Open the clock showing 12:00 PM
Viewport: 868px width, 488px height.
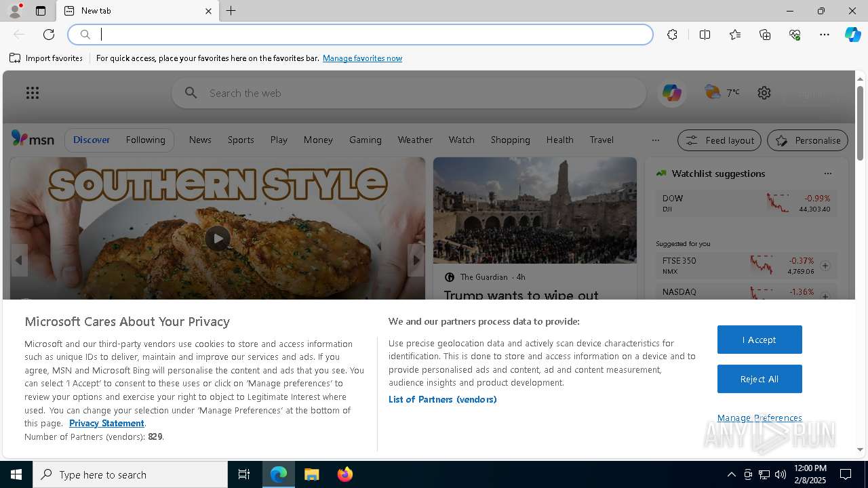pos(810,474)
